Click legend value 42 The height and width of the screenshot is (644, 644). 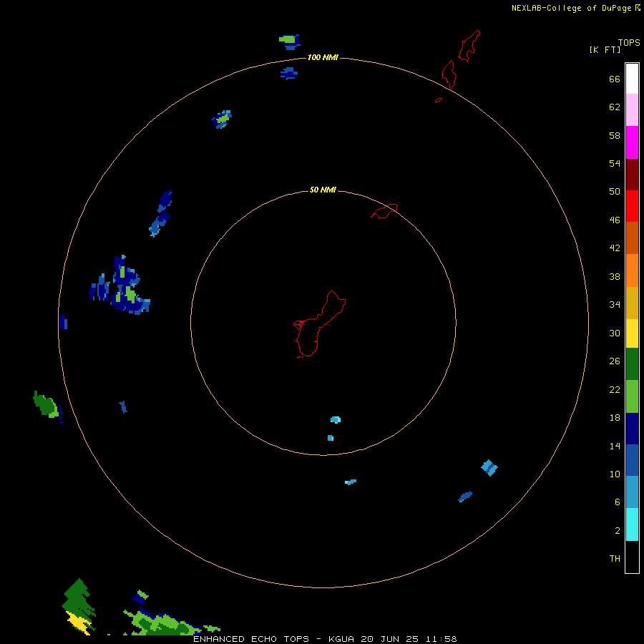pyautogui.click(x=615, y=248)
